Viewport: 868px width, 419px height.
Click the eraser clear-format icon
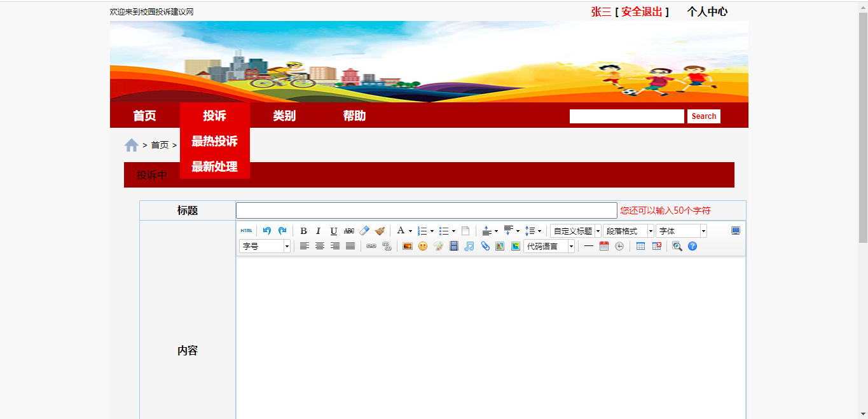coord(364,231)
